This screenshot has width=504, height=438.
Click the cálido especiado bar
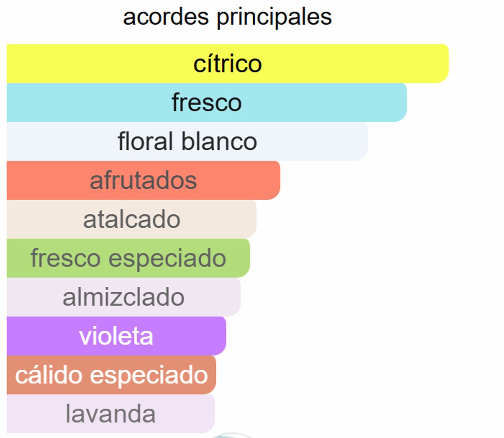(x=111, y=375)
